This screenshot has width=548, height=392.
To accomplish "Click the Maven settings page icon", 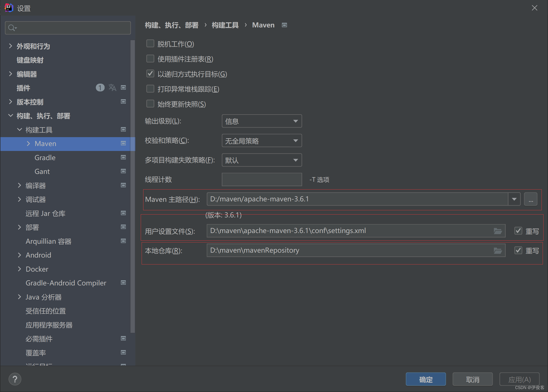I will pos(285,25).
